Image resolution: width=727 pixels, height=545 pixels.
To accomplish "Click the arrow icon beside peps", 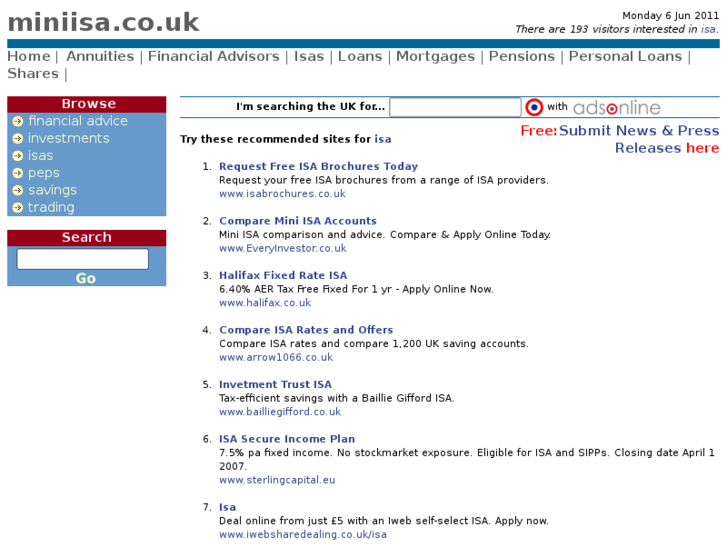I will pyautogui.click(x=18, y=173).
